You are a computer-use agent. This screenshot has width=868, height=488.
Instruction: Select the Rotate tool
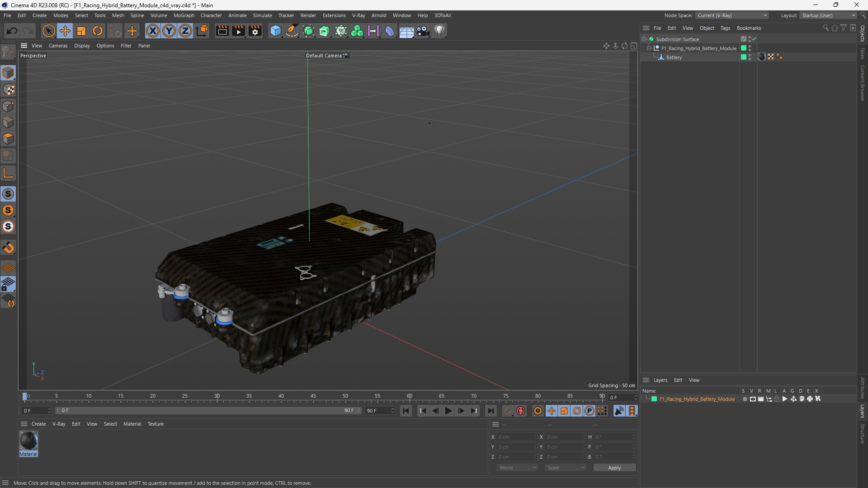click(98, 31)
